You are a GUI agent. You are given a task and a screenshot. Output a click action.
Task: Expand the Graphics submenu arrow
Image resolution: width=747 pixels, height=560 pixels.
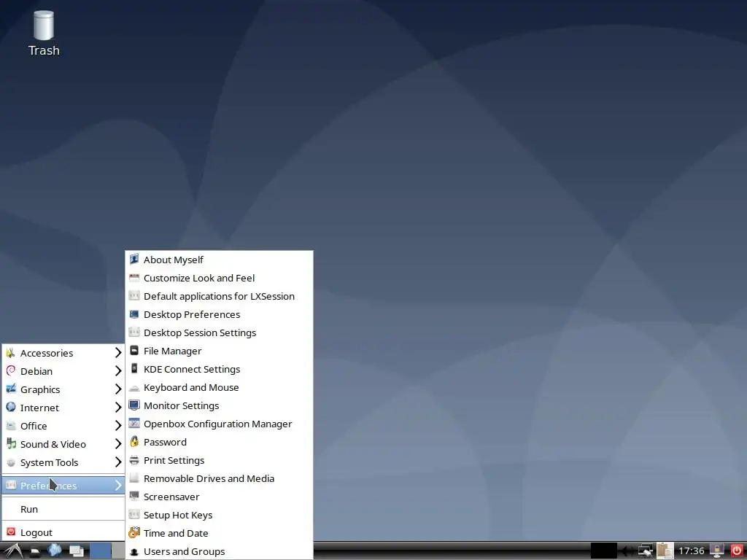tap(118, 389)
